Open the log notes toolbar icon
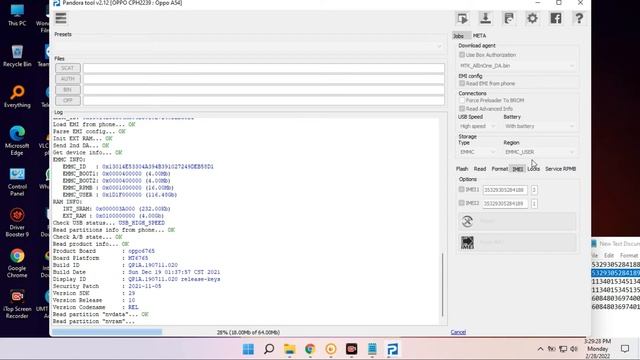Viewport: 640px width, 360px height. (509, 18)
